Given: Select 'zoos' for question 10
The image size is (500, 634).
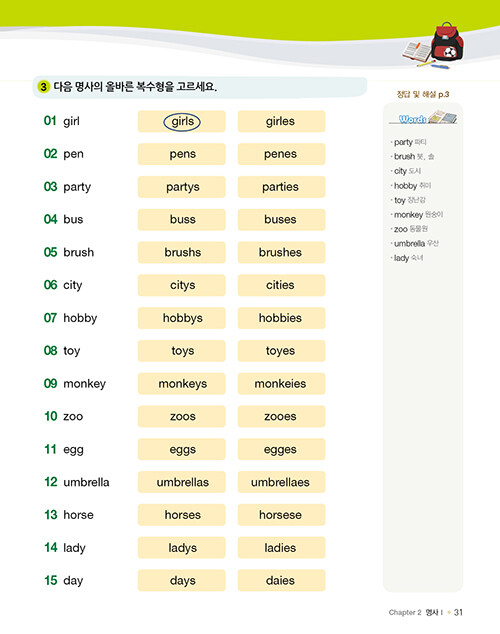Looking at the screenshot, I should (x=182, y=416).
